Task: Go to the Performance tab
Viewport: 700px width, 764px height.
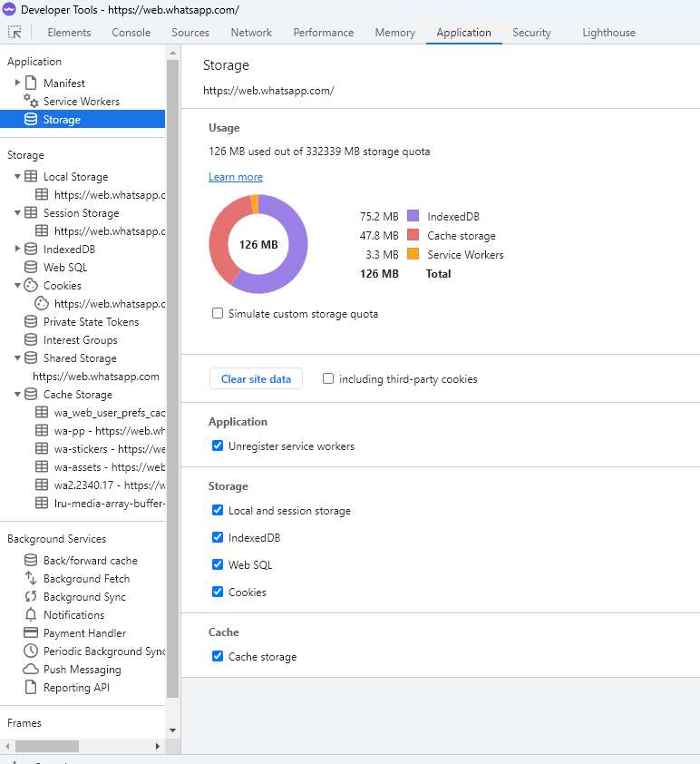Action: tap(324, 33)
